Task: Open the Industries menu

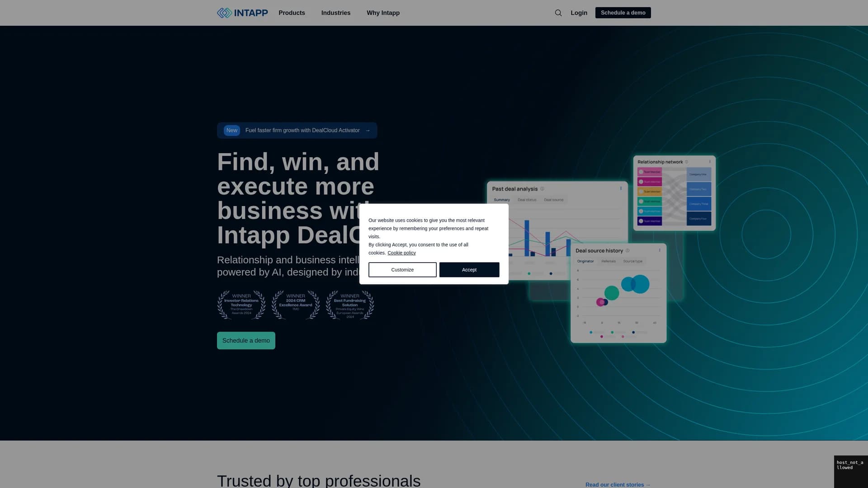Action: tap(336, 13)
